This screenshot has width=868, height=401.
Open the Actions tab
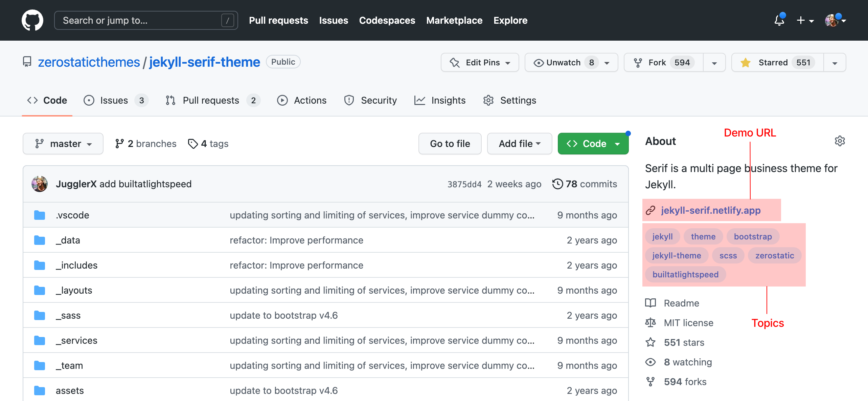point(302,100)
